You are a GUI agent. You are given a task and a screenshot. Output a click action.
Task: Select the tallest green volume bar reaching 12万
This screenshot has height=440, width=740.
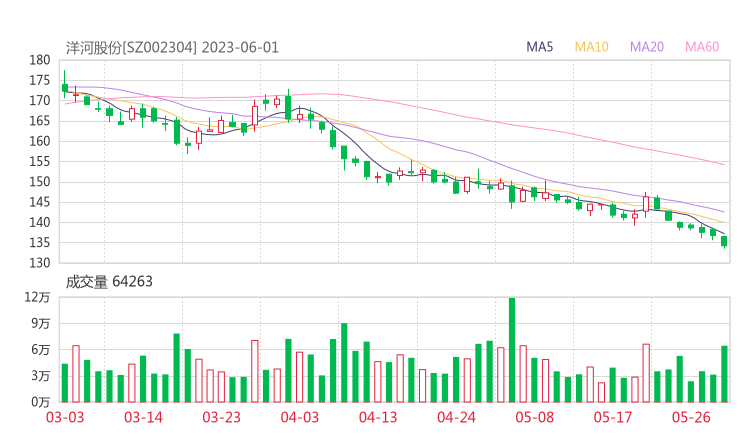(x=512, y=350)
